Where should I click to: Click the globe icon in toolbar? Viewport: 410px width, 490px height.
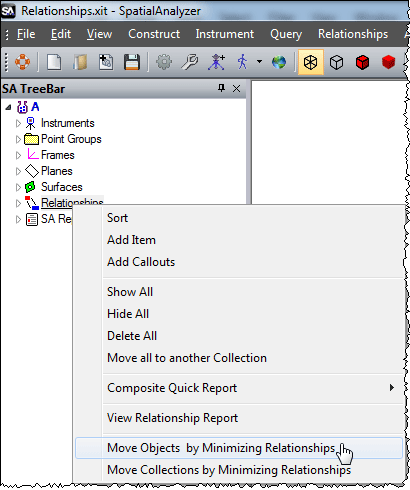279,62
